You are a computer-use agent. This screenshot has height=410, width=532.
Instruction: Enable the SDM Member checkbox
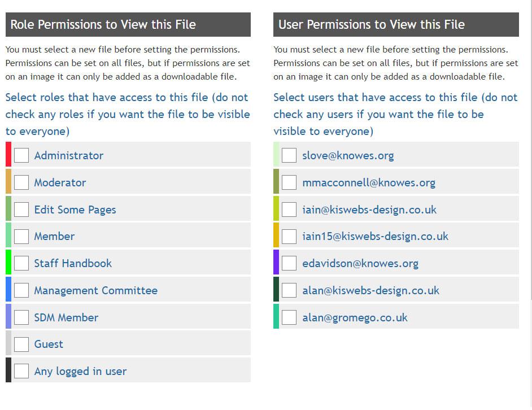[21, 317]
